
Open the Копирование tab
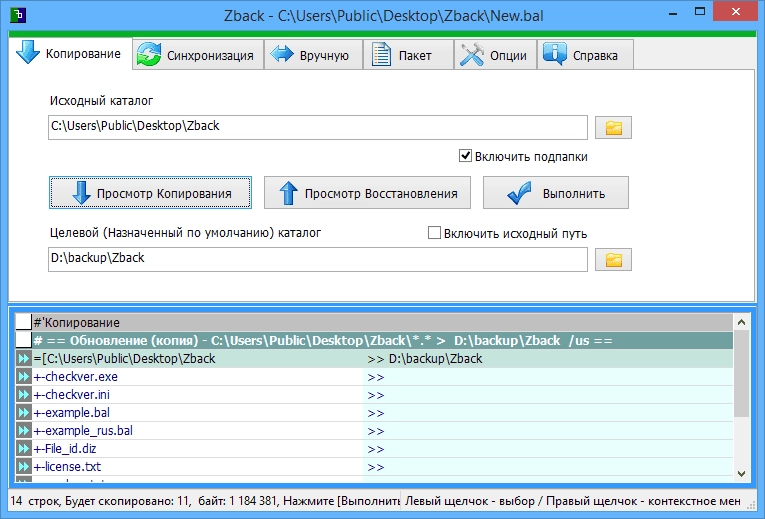tap(71, 54)
